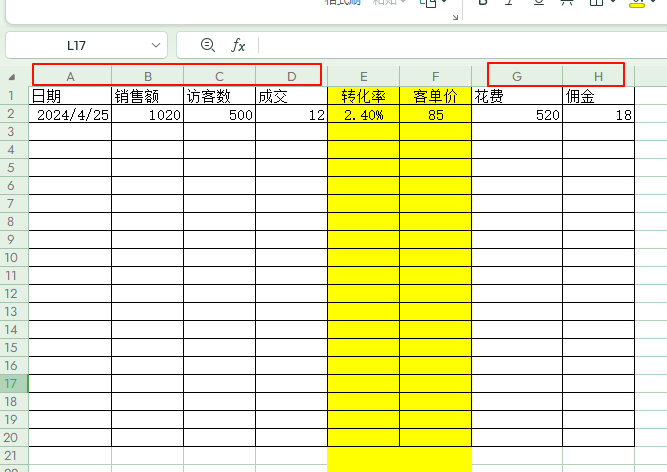Click the 日期 header cell
This screenshot has width=667, height=472.
[70, 96]
